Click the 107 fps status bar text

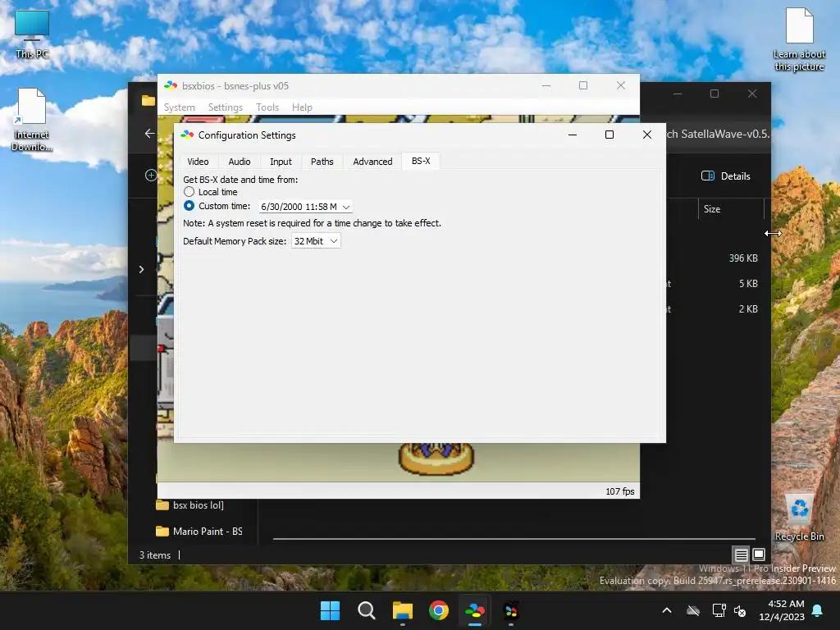(620, 491)
